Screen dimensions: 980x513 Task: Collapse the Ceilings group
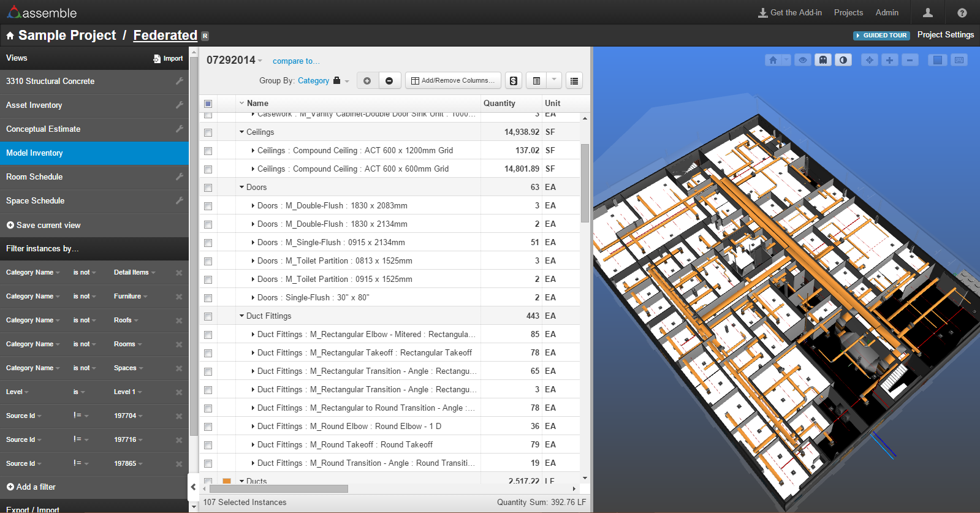coord(241,132)
